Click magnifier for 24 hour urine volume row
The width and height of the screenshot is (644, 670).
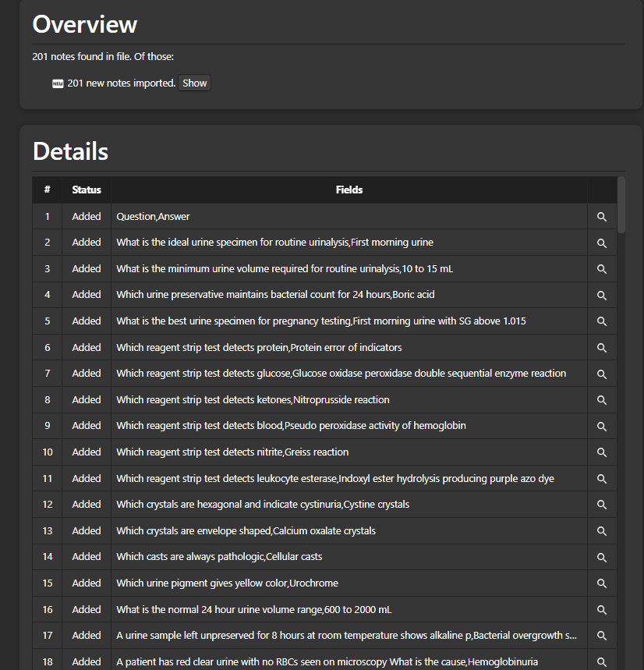pos(601,609)
